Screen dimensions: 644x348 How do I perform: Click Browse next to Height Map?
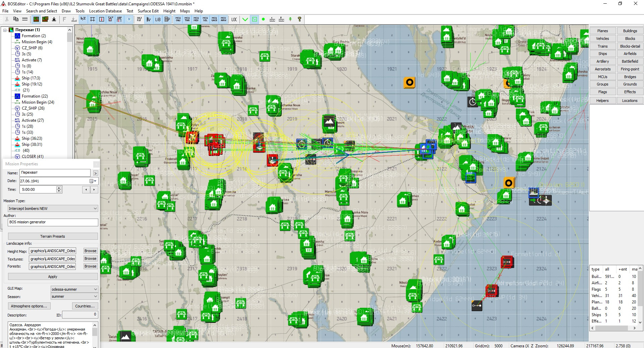point(90,251)
